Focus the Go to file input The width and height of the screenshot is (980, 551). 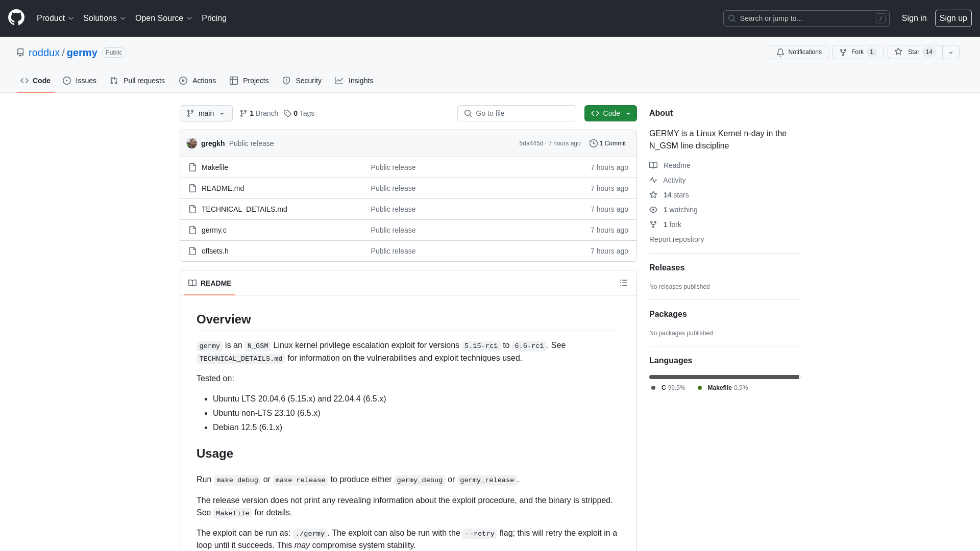point(517,113)
